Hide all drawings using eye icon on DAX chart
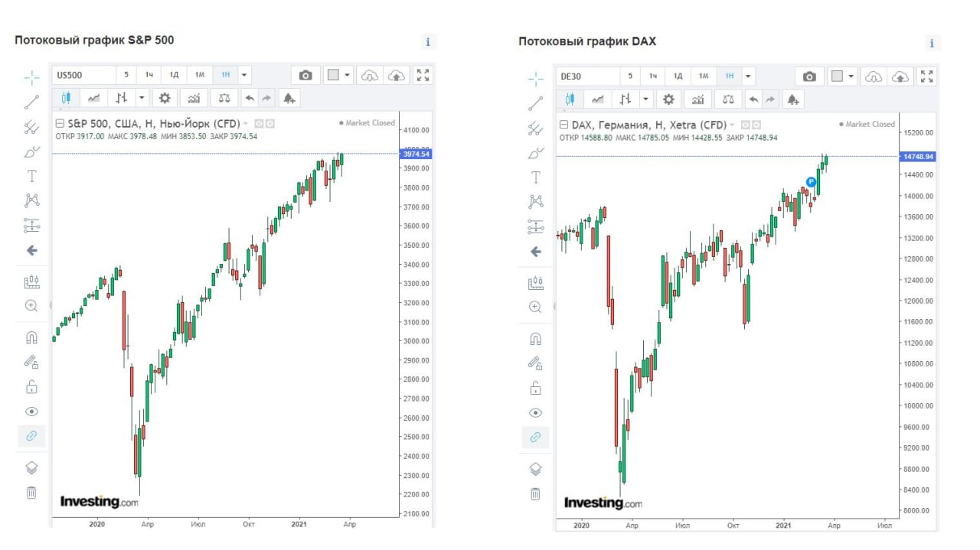This screenshot has width=980, height=550. [536, 412]
